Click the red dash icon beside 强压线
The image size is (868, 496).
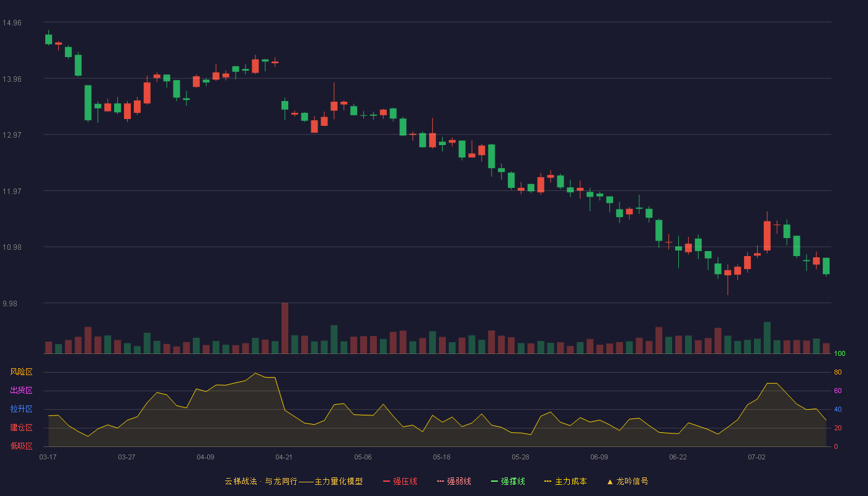(x=387, y=482)
